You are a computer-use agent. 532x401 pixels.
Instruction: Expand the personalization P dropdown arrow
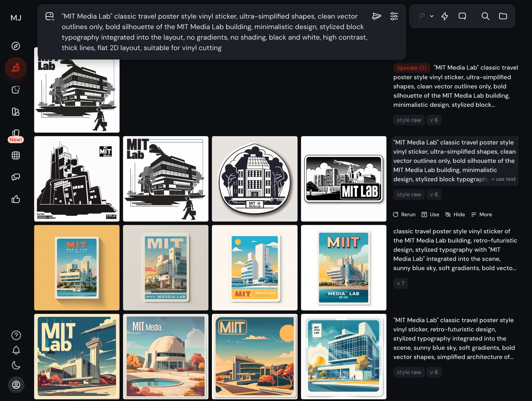click(x=432, y=16)
